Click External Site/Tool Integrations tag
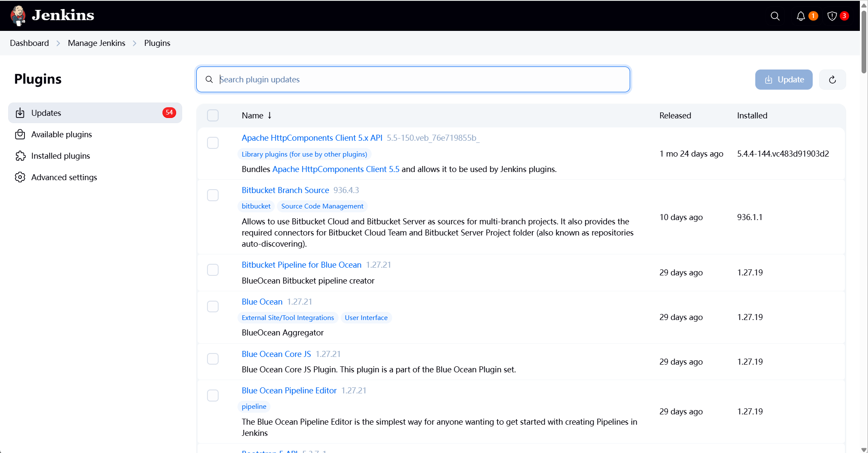868x453 pixels. (288, 317)
